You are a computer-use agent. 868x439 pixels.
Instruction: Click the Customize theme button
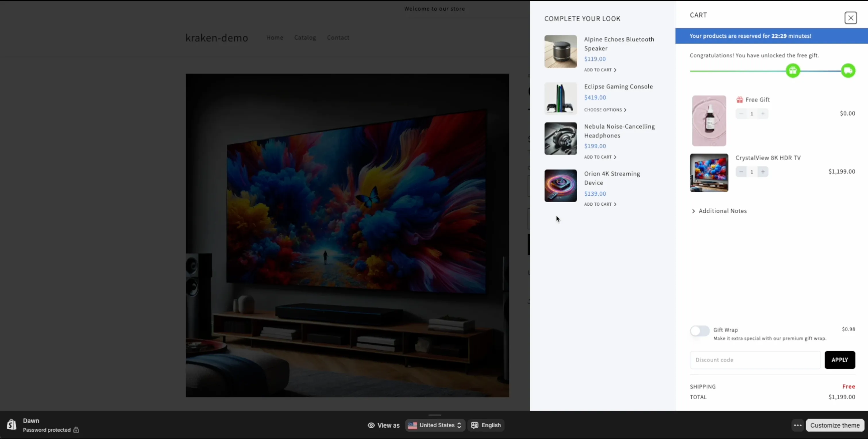click(x=835, y=425)
